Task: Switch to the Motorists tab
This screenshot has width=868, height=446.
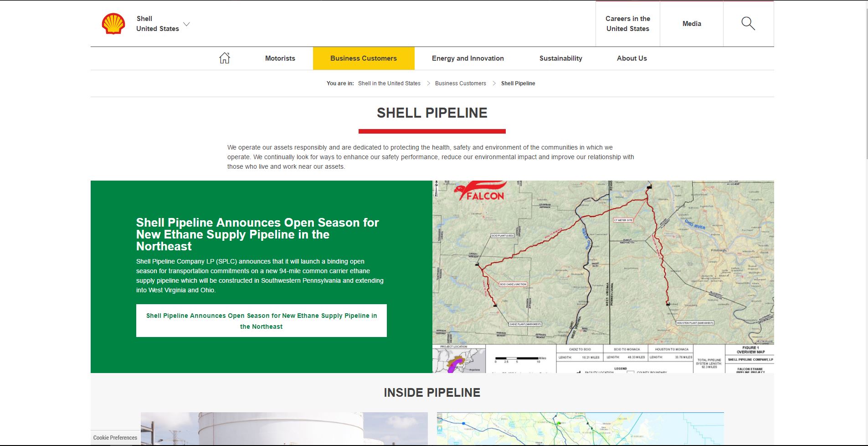Action: (280, 58)
